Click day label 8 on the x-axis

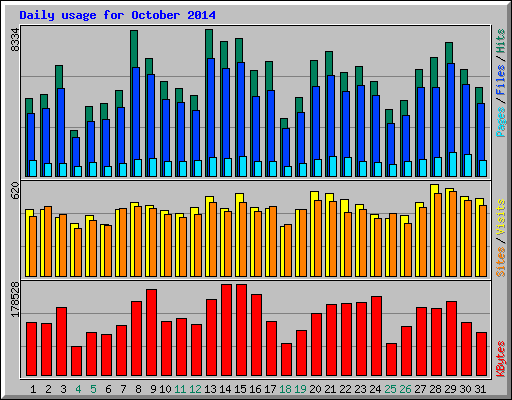coord(138,389)
